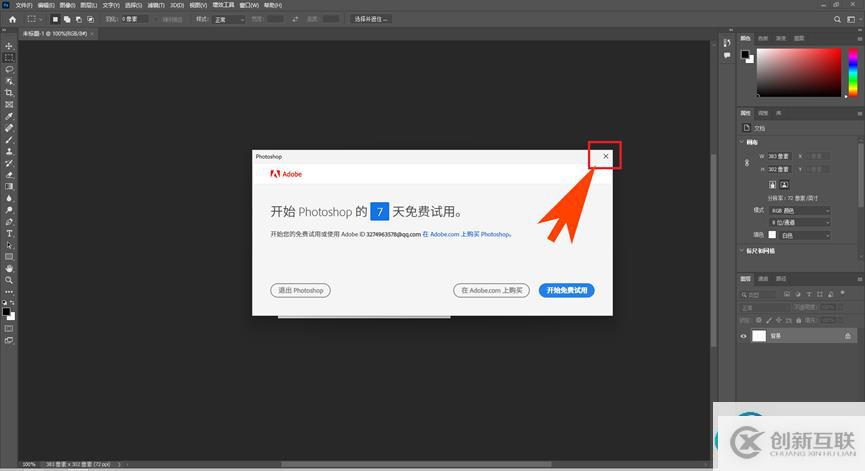Toggle Quick Mask mode icon
This screenshot has width=865, height=471.
(9, 329)
